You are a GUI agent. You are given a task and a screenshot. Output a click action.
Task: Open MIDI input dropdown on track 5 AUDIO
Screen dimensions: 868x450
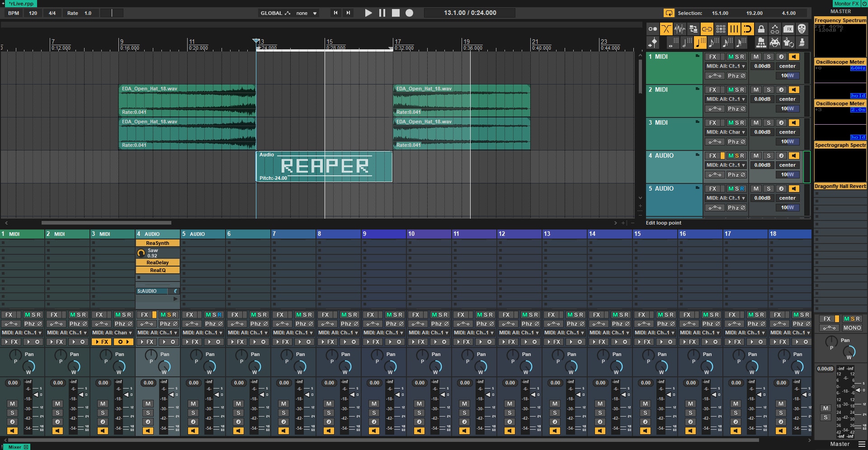[726, 198]
